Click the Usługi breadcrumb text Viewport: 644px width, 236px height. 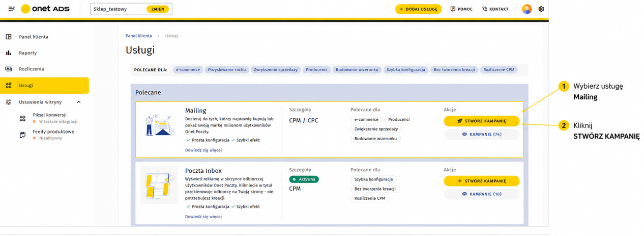pos(171,36)
